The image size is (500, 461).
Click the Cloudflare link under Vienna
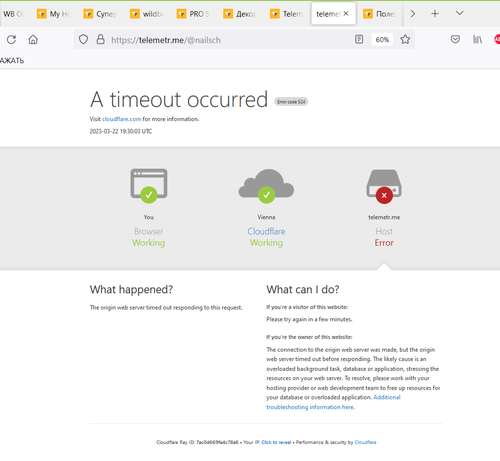266,231
